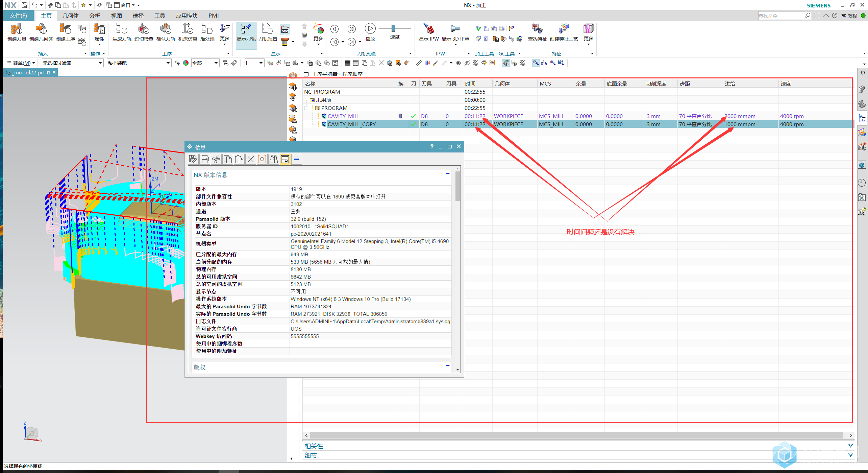Image resolution: width=868 pixels, height=473 pixels.
Task: Toggle word wrap icon in the 信息 dialog toolbar
Action: point(285,159)
